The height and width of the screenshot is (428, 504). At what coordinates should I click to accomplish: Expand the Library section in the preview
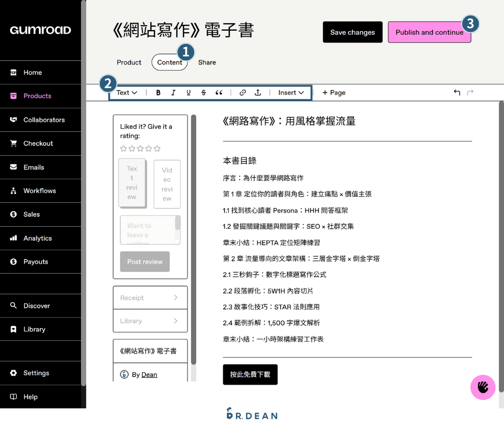coord(150,321)
